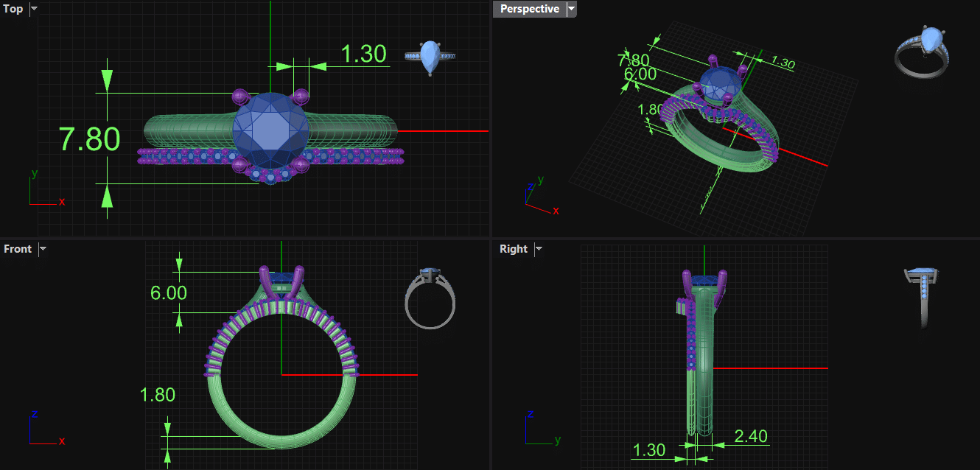Screen dimensions: 980x470
Task: Open the Top viewport dropdown arrow
Action: coord(34,9)
